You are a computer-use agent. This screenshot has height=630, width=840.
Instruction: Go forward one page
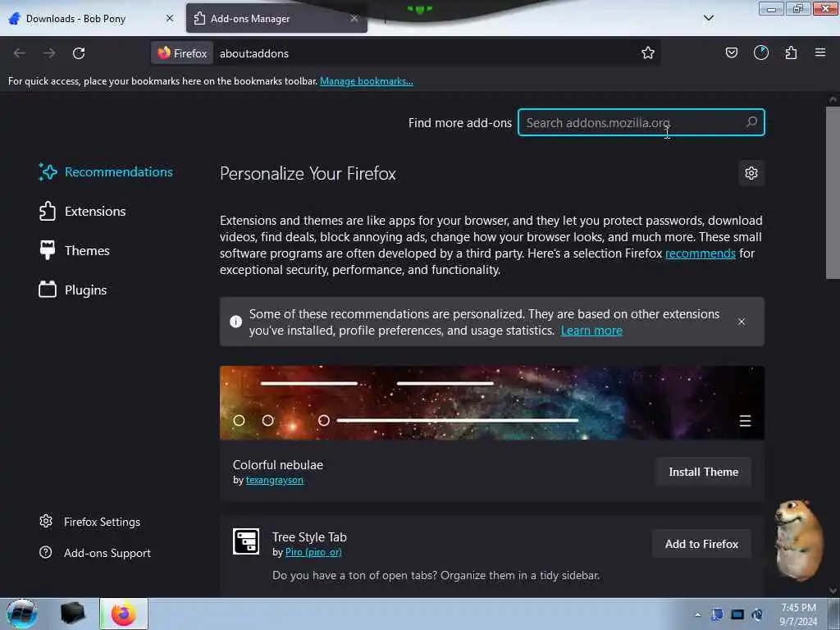49,53
